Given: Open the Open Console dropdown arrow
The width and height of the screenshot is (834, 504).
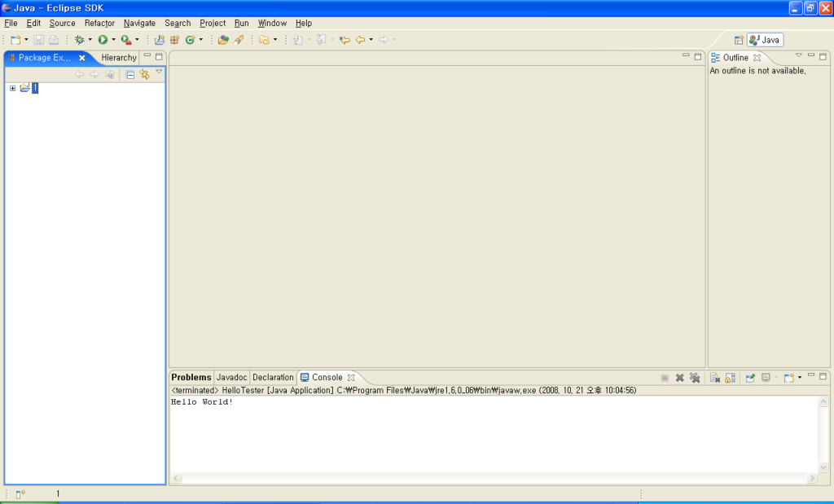Looking at the screenshot, I should click(x=800, y=378).
